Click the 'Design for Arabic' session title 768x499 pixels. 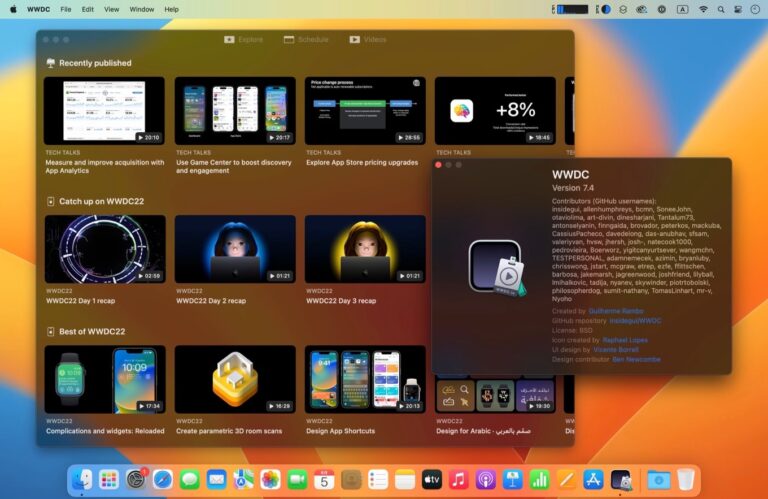click(483, 431)
